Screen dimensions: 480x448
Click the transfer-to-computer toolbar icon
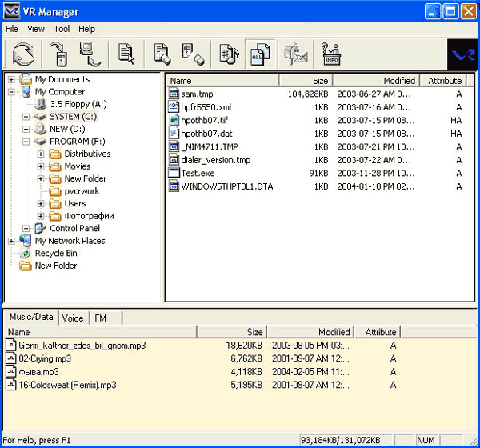tap(90, 54)
